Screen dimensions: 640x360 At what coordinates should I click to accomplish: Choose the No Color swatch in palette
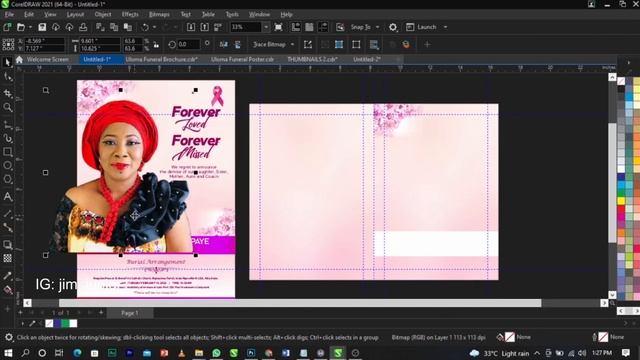[621, 81]
